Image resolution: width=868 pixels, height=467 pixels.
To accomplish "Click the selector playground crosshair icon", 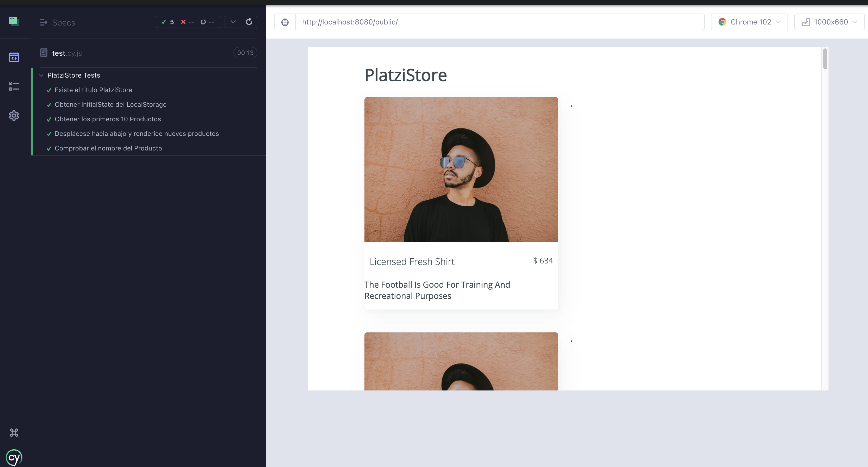I will click(x=285, y=22).
